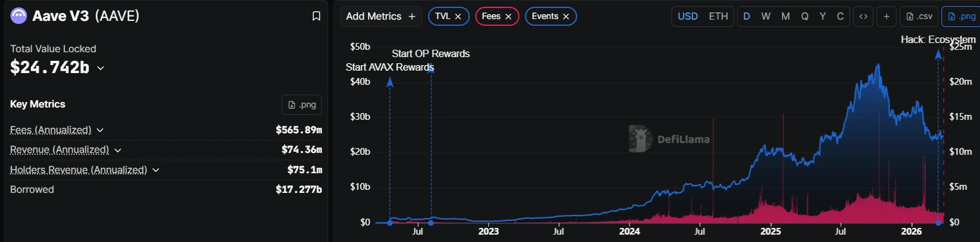Click the Start AVAX Rewards event marker
This screenshot has height=242, width=980.
(x=390, y=222)
